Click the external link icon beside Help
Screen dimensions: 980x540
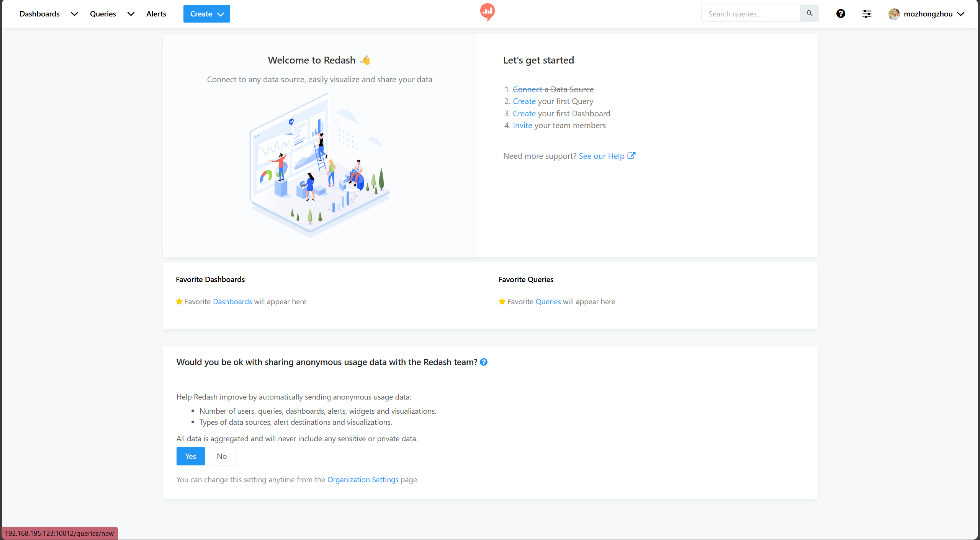[631, 156]
